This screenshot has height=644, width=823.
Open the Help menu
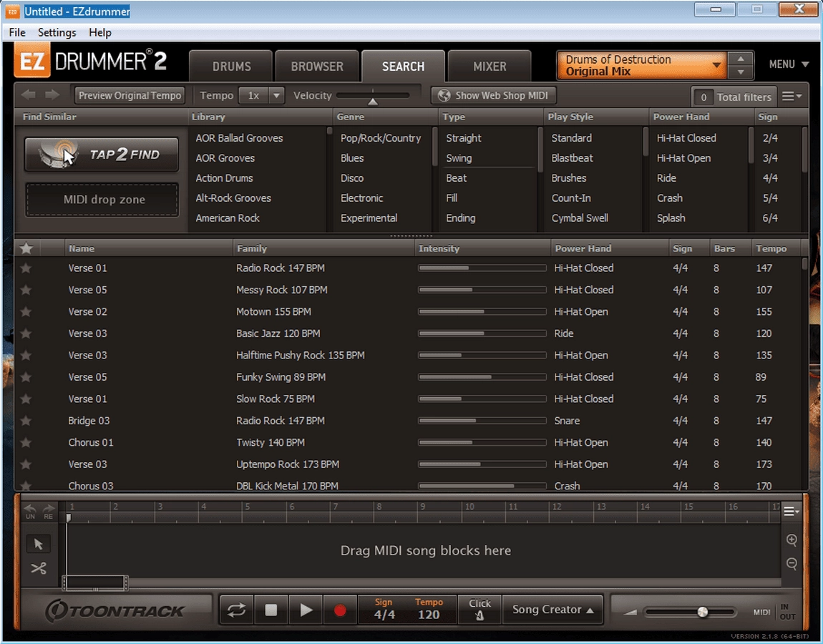pos(99,32)
